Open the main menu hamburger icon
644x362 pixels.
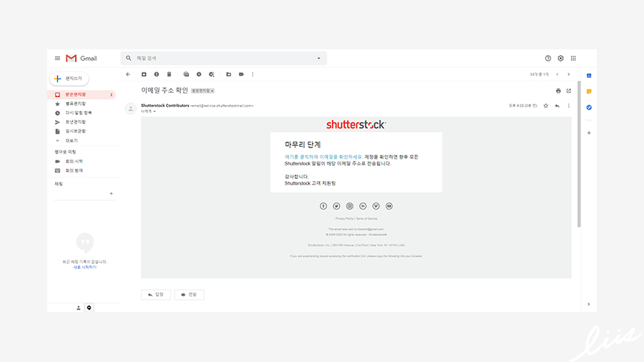point(57,58)
